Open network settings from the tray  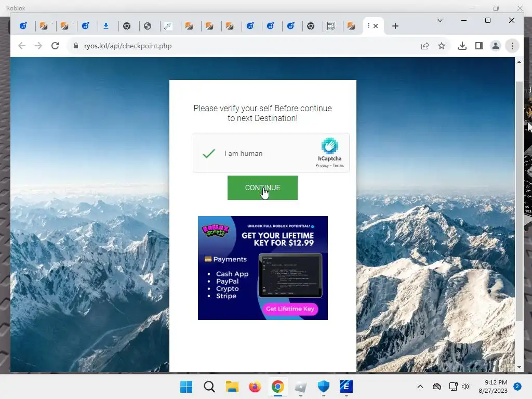coord(453,387)
